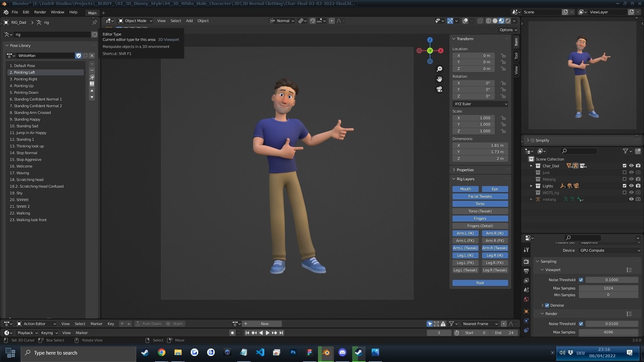Open the Render menu

[40, 12]
